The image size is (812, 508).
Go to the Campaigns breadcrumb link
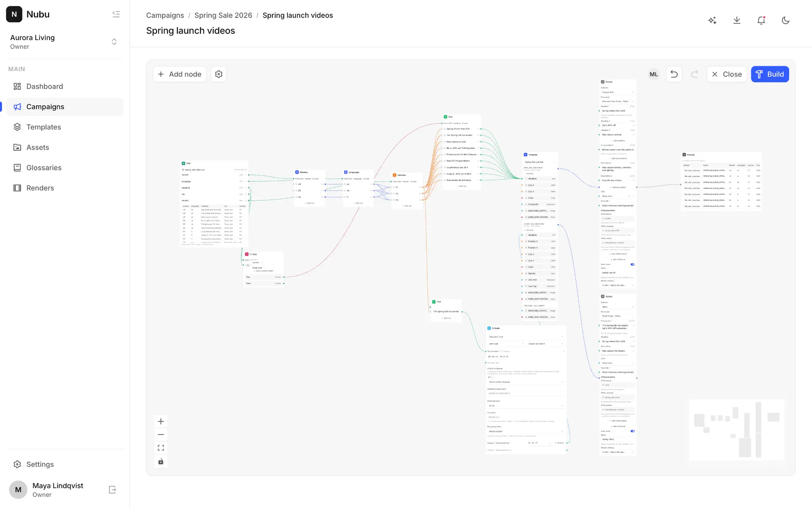pos(165,15)
